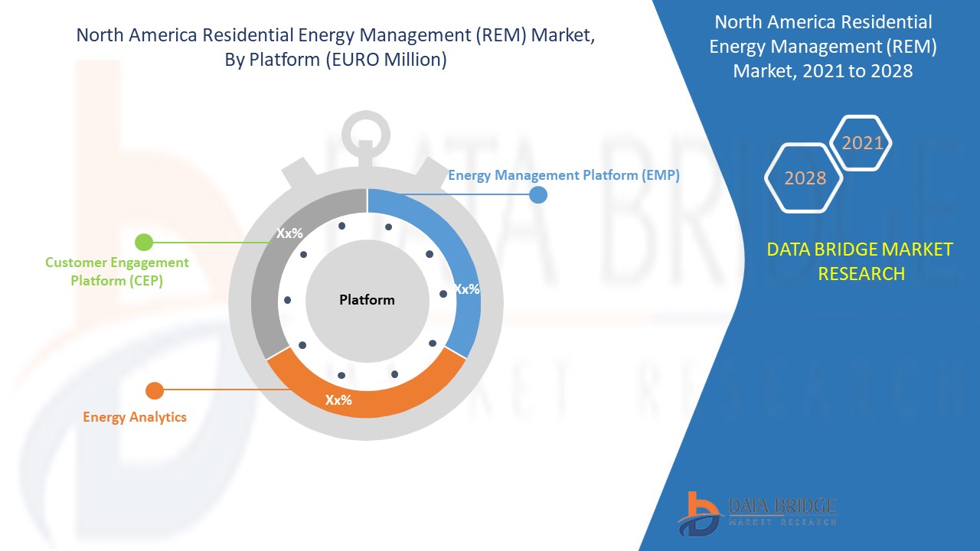Screen dimensions: 980x551
Task: Click the Xx% value on the orange segment
Action: tap(339, 399)
